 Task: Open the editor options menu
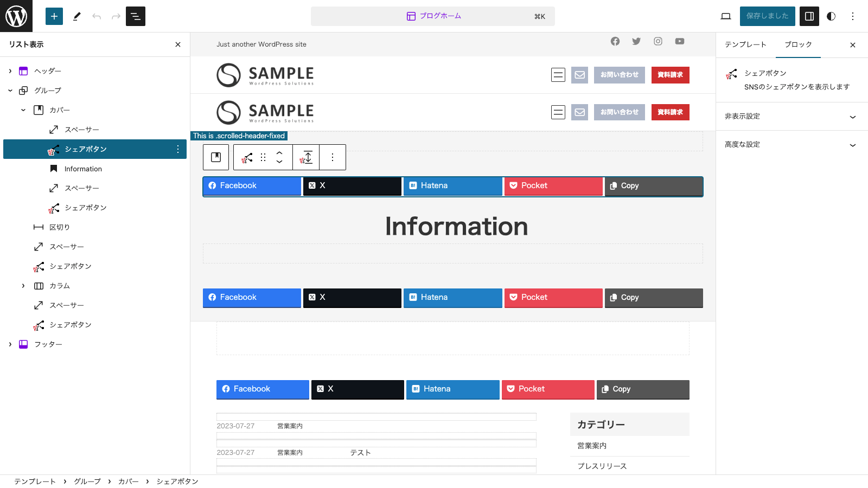[x=853, y=16]
